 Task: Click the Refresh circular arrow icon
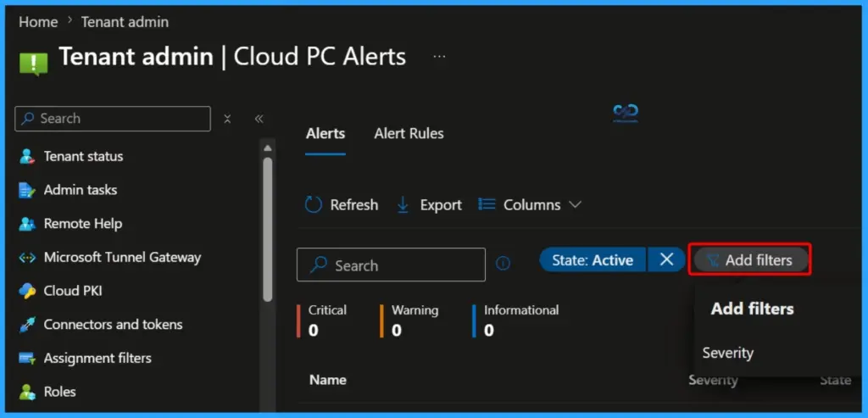[x=314, y=205]
